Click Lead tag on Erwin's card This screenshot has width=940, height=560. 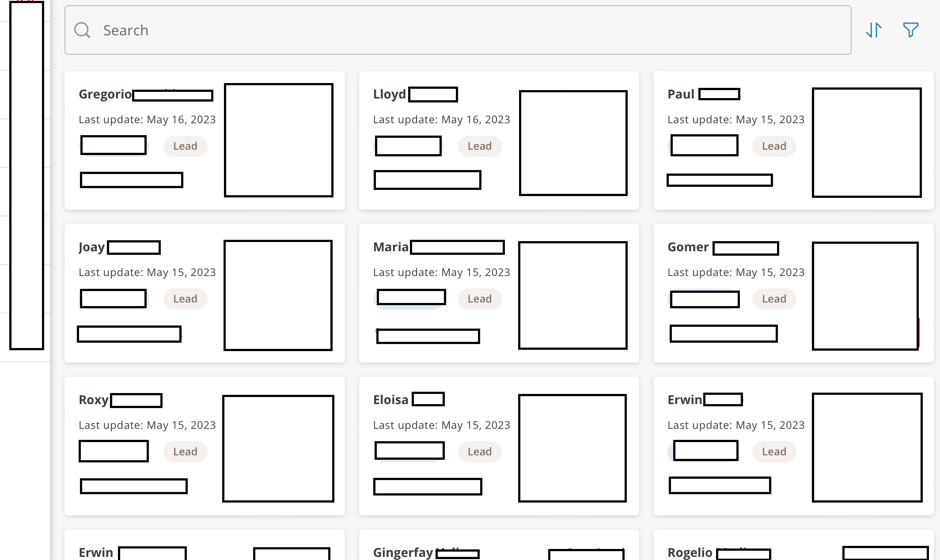(x=774, y=452)
